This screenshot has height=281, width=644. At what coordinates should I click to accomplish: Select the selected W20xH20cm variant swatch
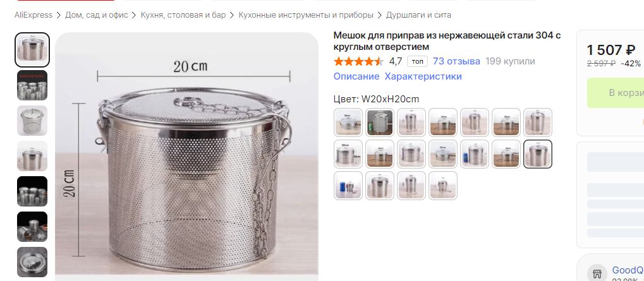(538, 154)
